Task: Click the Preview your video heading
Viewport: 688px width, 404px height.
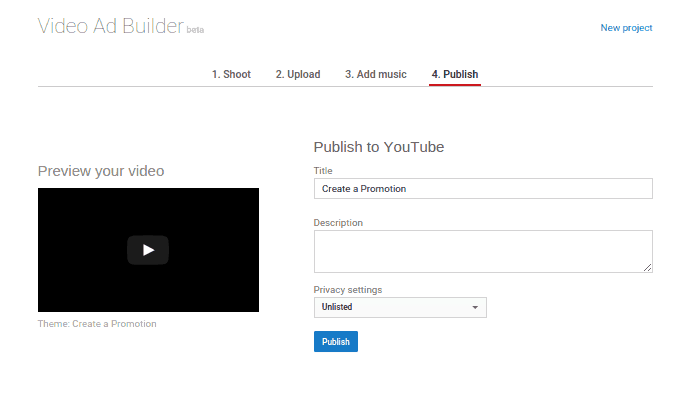Action: 101,171
